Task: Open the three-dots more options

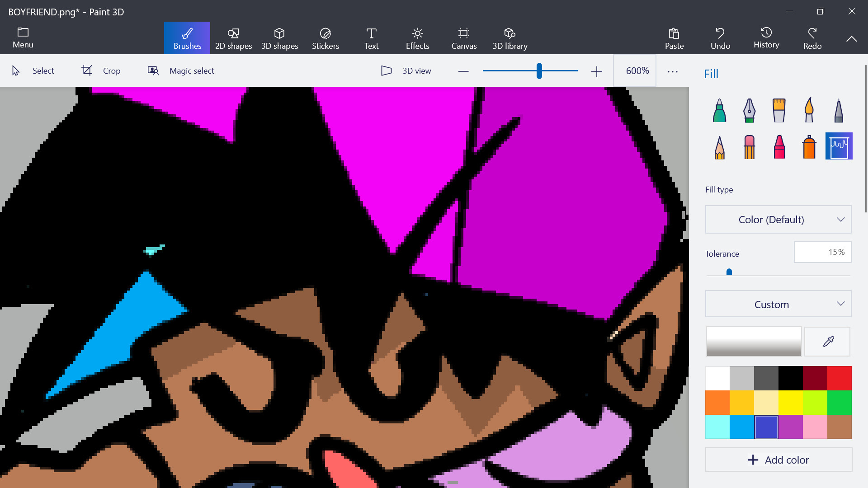Action: click(672, 71)
